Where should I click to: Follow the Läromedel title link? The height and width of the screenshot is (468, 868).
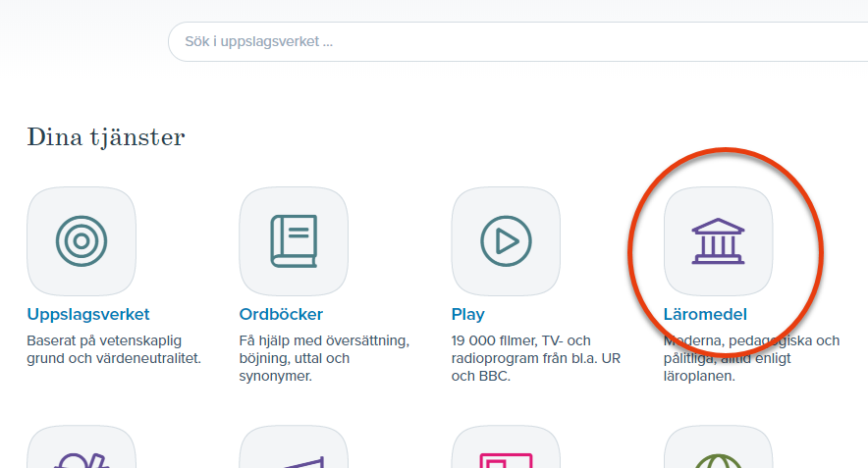705,314
